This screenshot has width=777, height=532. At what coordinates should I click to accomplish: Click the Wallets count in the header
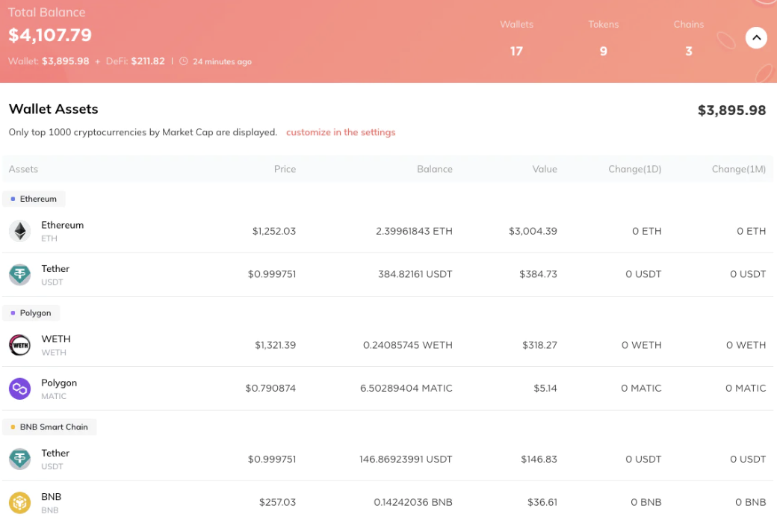516,51
